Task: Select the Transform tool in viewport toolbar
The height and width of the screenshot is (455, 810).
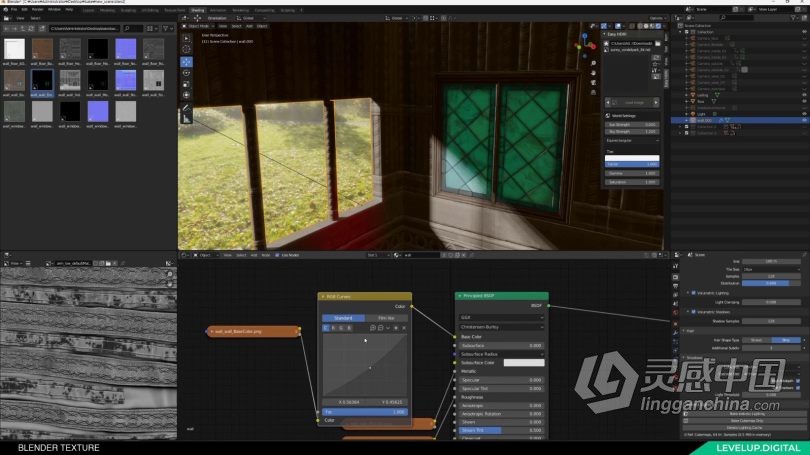Action: tap(186, 95)
